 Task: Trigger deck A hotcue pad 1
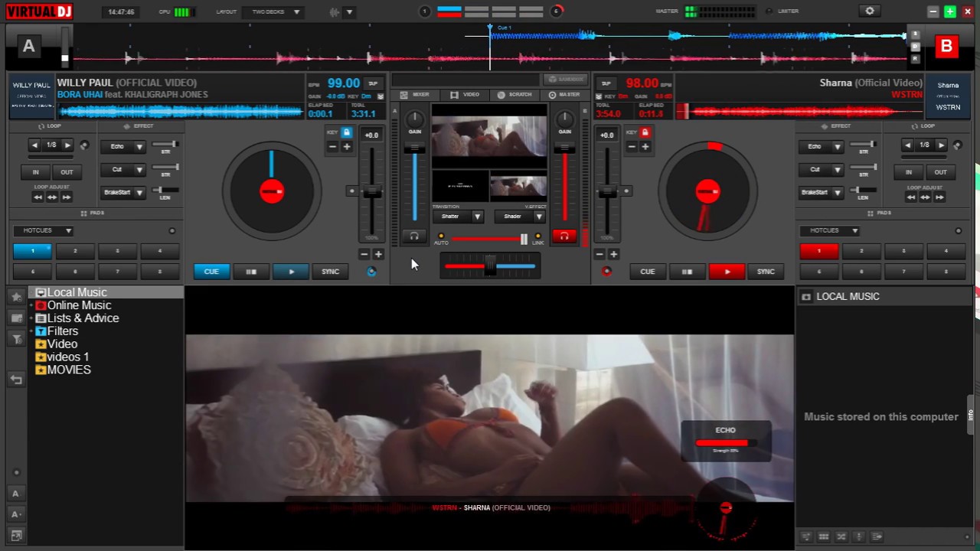pos(32,251)
